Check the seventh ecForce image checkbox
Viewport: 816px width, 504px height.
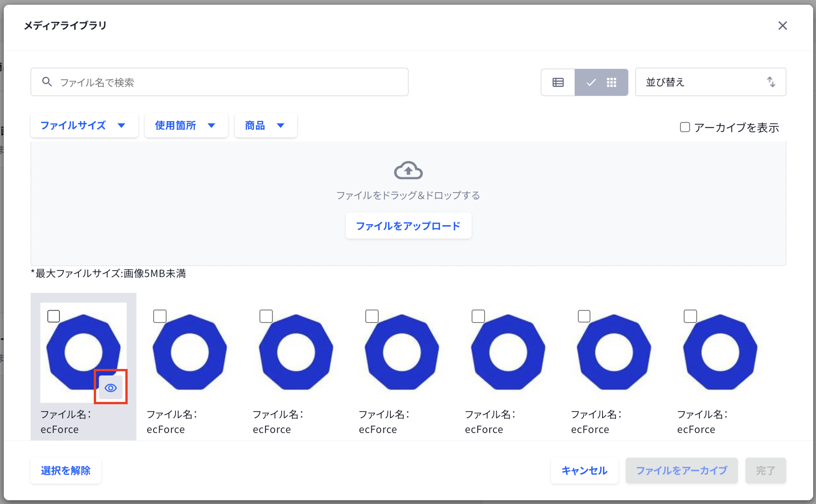[x=690, y=316]
